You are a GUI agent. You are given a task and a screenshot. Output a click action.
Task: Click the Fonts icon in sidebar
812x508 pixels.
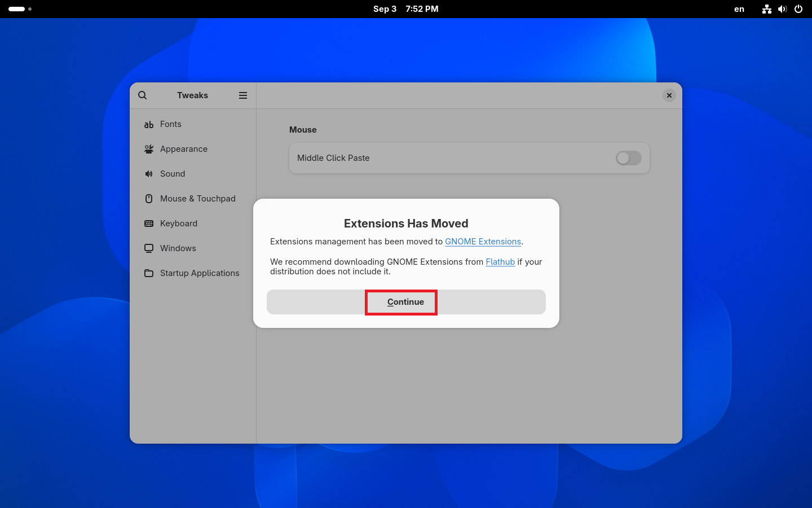click(149, 124)
